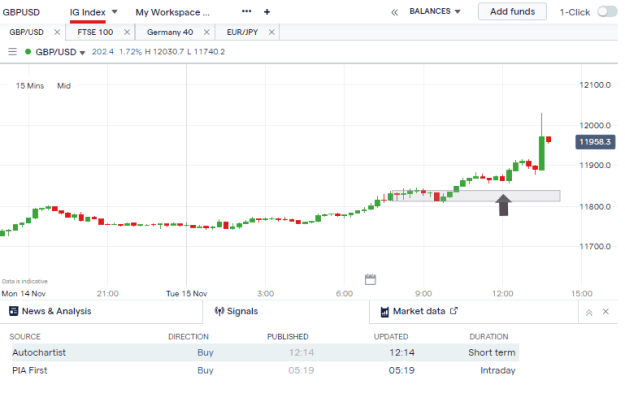Click the Add funds button
625x393 pixels.
click(x=512, y=12)
